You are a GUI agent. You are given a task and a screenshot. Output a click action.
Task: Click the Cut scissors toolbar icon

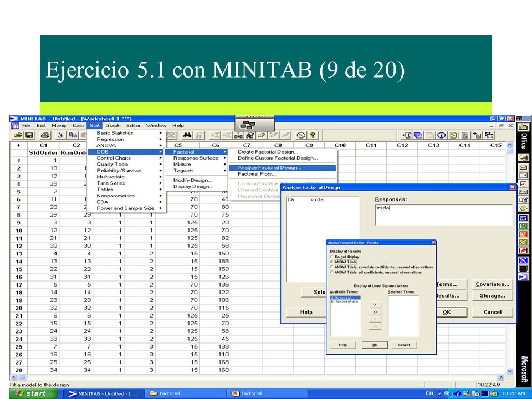pyautogui.click(x=61, y=135)
